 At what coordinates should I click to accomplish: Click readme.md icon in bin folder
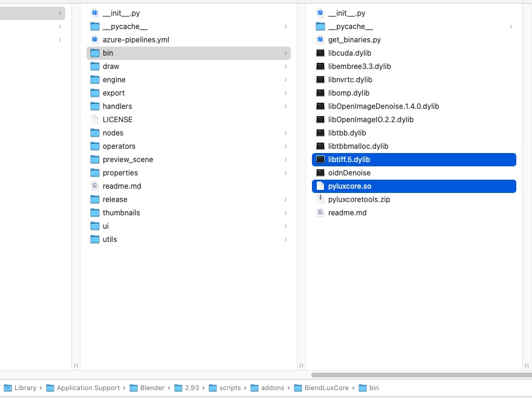(x=320, y=213)
